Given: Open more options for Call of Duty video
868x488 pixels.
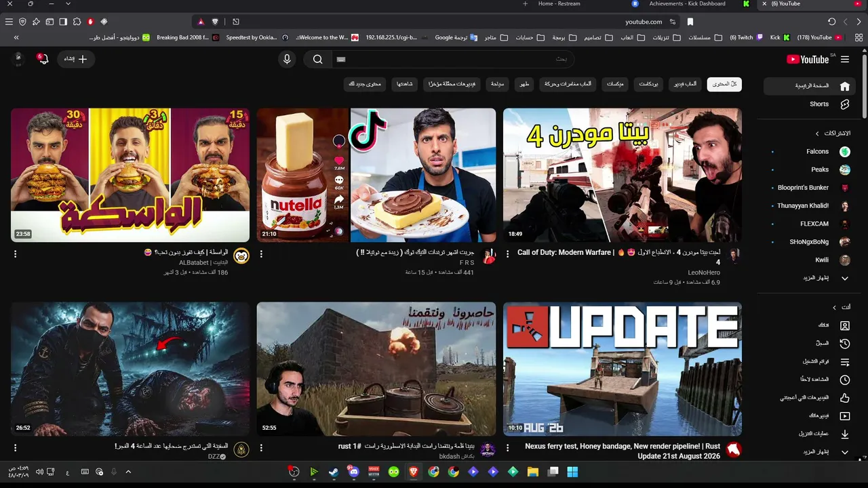Looking at the screenshot, I should (507, 254).
